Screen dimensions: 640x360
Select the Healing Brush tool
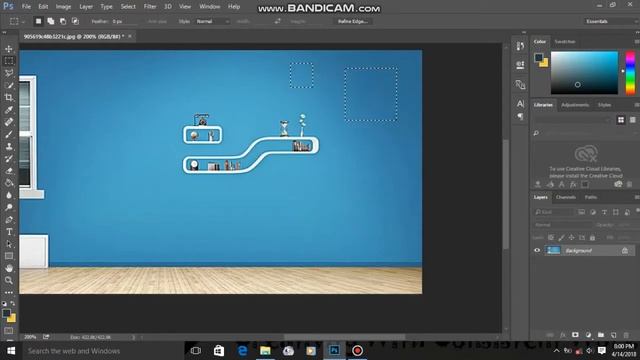[9, 122]
